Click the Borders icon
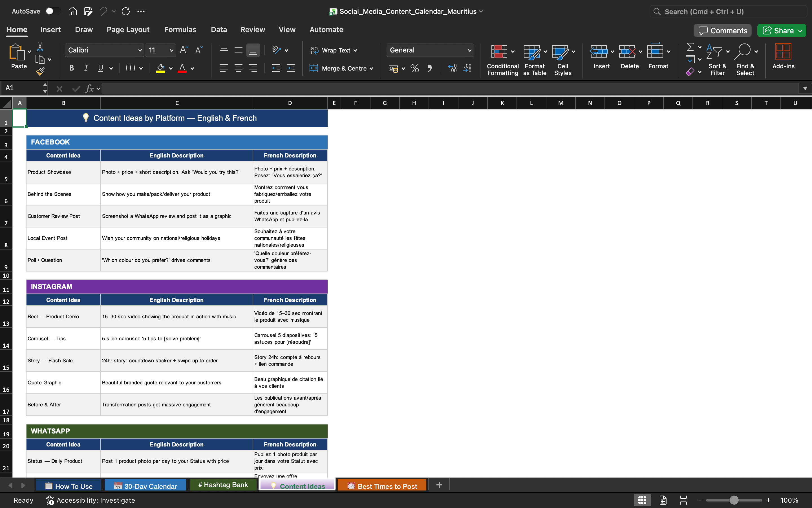 [131, 68]
